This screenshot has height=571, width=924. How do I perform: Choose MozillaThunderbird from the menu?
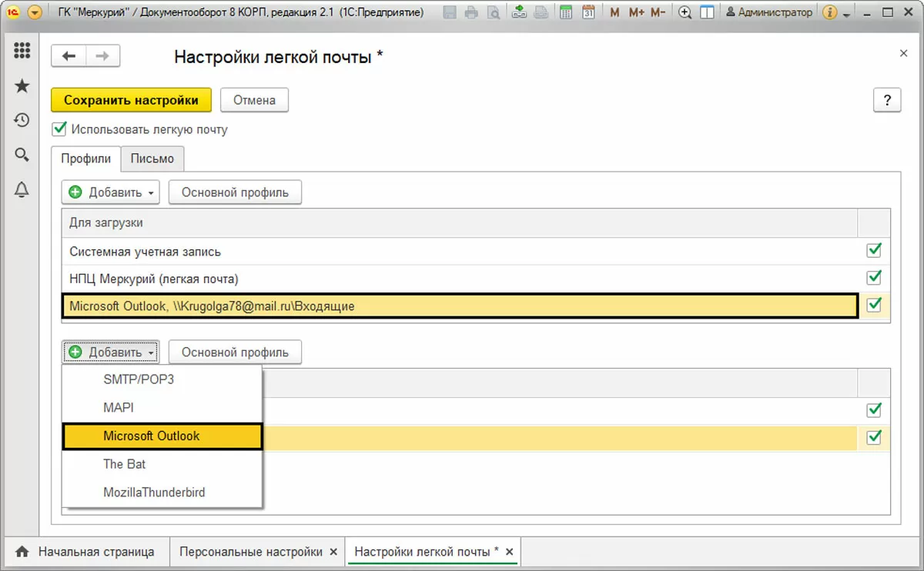point(162,492)
